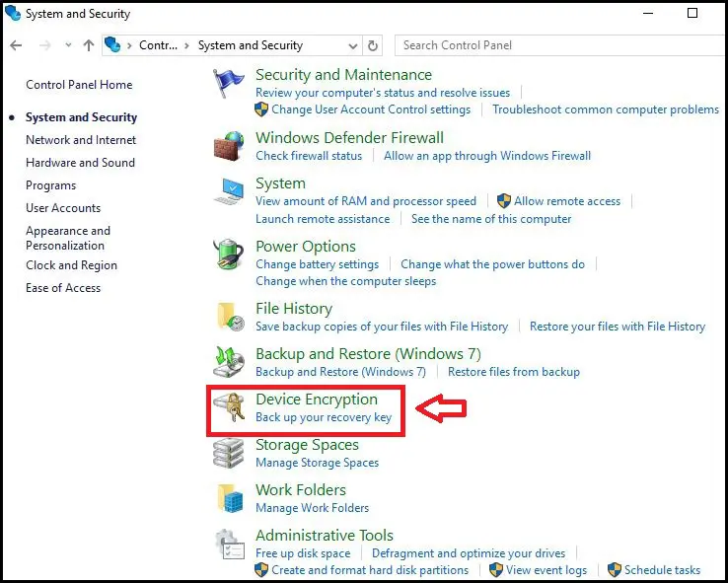
Task: Open Troubleshoot common computer problems
Action: (x=606, y=109)
